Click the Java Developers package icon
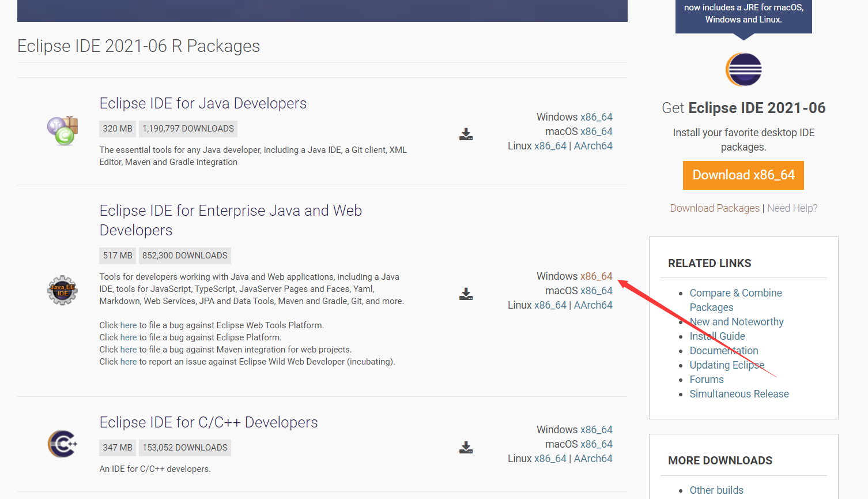Image resolution: width=868 pixels, height=499 pixels. click(62, 130)
